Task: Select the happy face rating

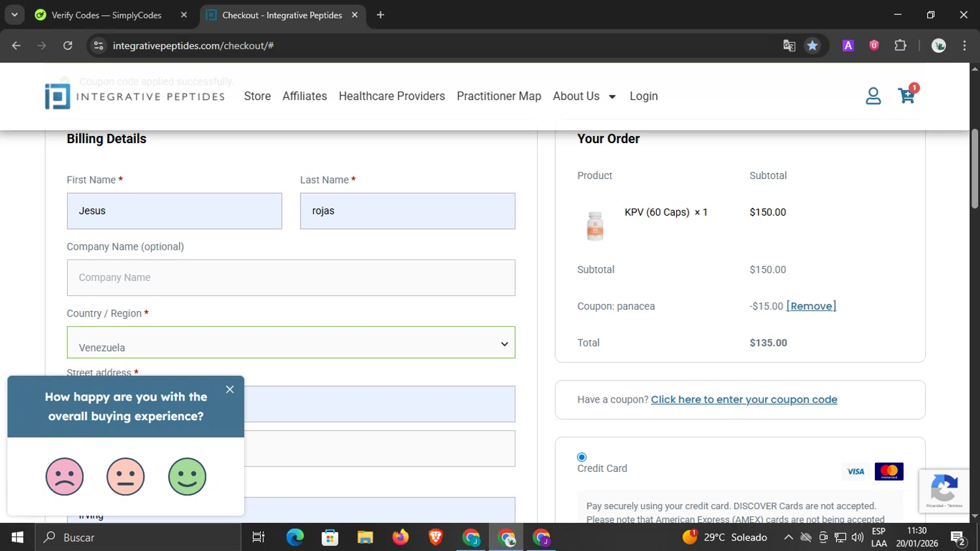Action: pos(188,476)
